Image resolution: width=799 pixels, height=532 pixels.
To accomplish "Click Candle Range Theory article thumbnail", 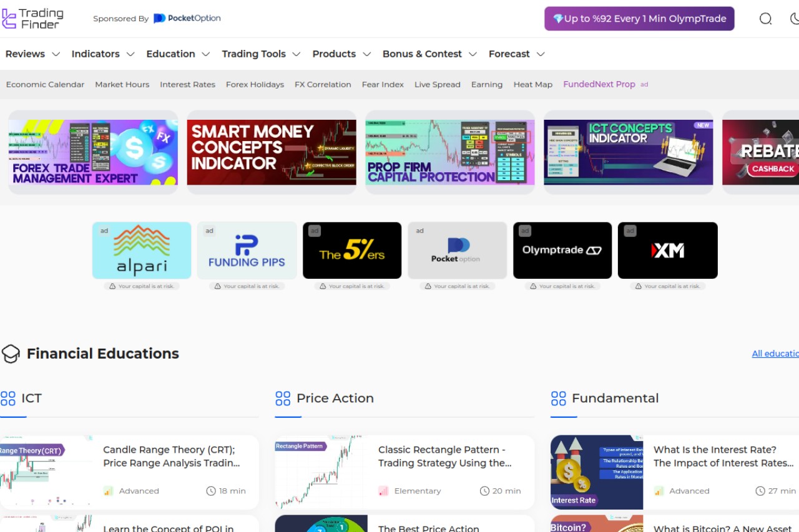I will [46, 473].
